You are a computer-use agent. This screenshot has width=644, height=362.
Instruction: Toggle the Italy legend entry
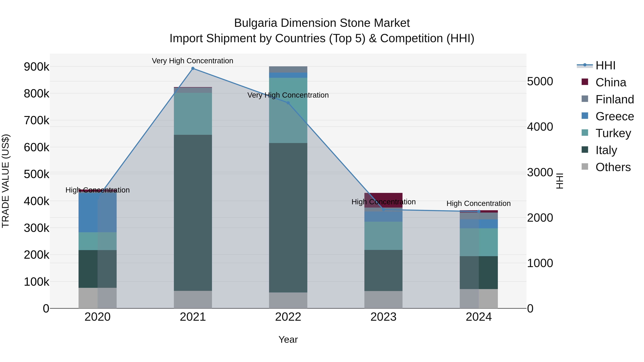click(x=599, y=150)
